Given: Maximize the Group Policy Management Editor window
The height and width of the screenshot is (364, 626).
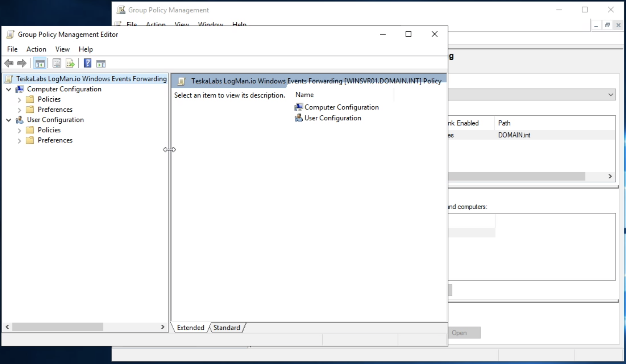Looking at the screenshot, I should pos(408,34).
